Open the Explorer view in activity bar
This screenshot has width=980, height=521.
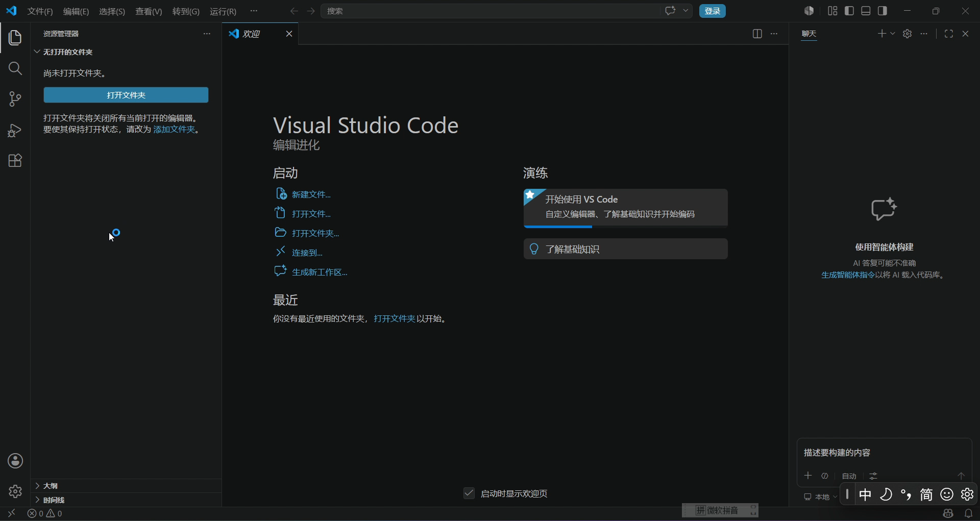15,38
